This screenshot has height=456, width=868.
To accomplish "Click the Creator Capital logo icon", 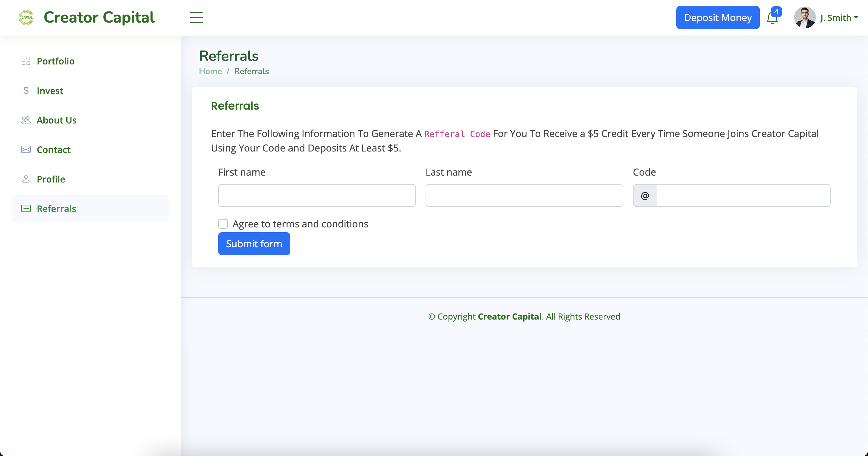I will 26,17.
